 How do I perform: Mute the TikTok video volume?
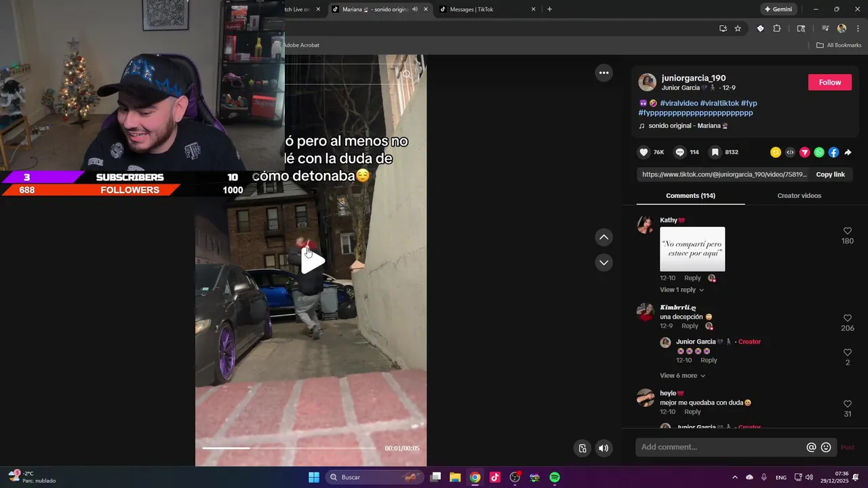tap(604, 448)
